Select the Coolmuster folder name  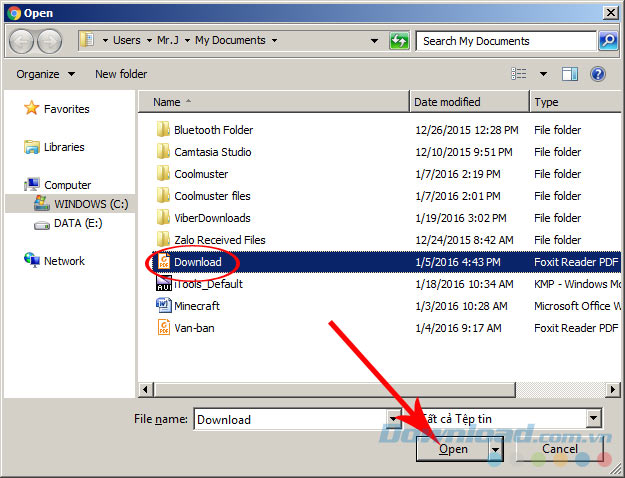(201, 174)
